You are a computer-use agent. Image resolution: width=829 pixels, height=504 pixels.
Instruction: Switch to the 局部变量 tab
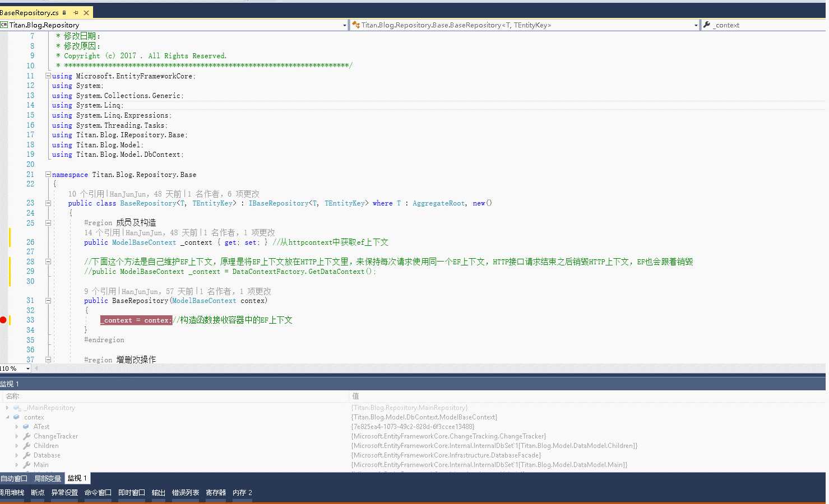pos(48,478)
